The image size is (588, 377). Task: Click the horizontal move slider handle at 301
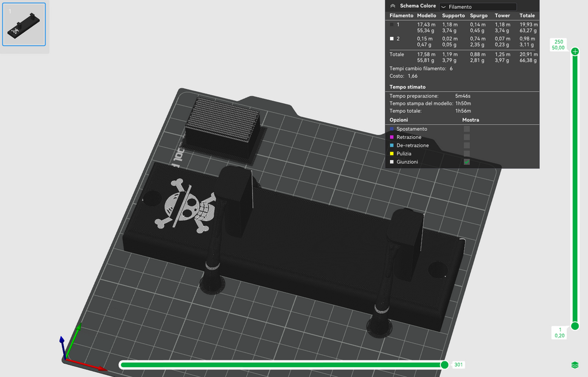coord(444,364)
